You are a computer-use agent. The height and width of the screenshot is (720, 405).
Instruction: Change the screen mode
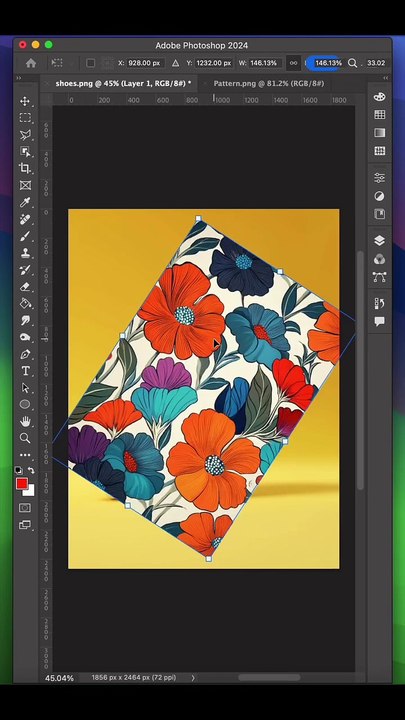coord(25,525)
